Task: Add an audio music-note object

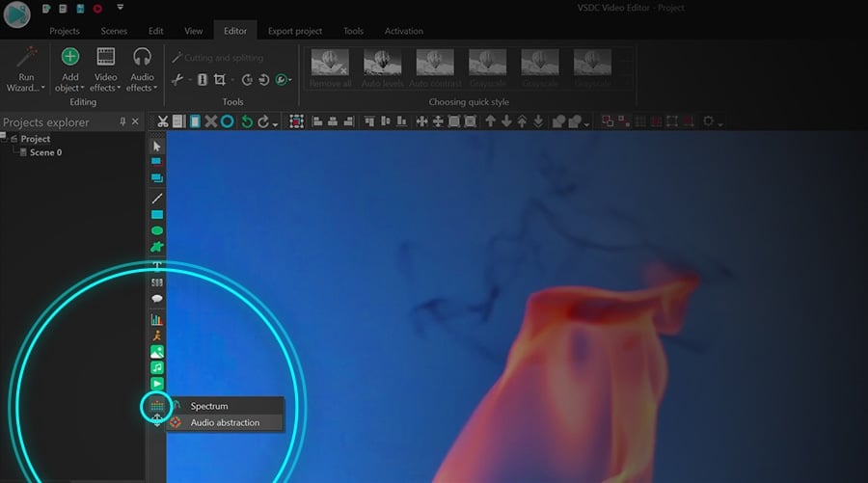Action: click(156, 368)
